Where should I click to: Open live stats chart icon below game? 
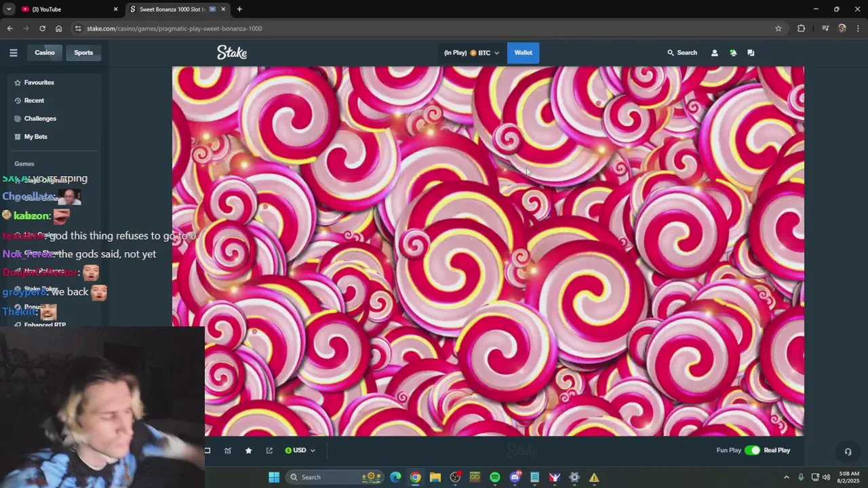(228, 451)
